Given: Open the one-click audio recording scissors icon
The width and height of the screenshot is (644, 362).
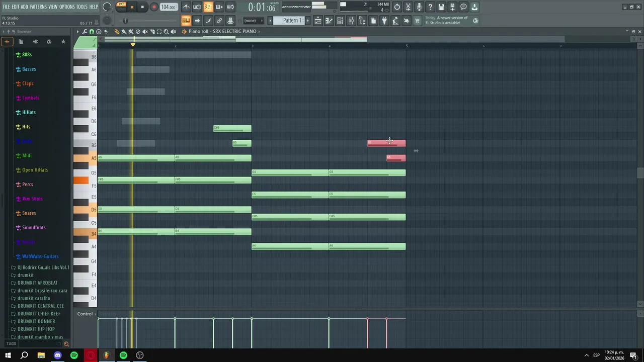Looking at the screenshot, I should coord(408,7).
